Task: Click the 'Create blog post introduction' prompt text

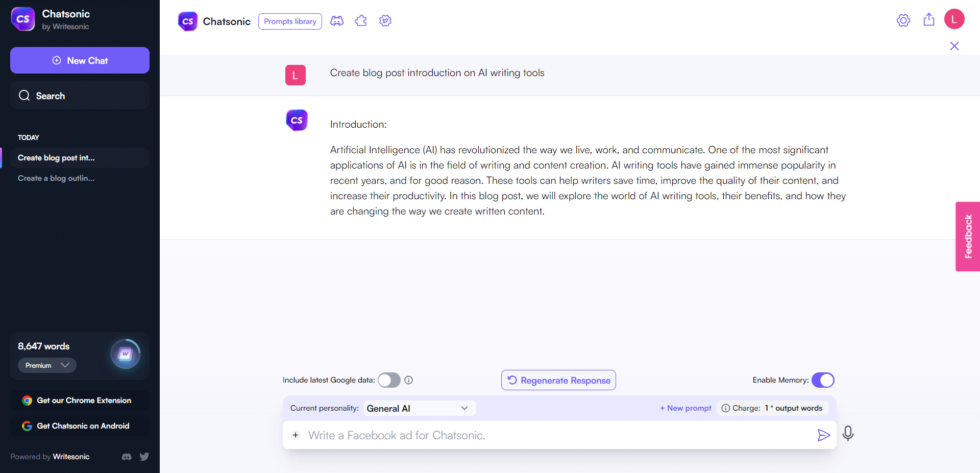Action: (x=437, y=73)
